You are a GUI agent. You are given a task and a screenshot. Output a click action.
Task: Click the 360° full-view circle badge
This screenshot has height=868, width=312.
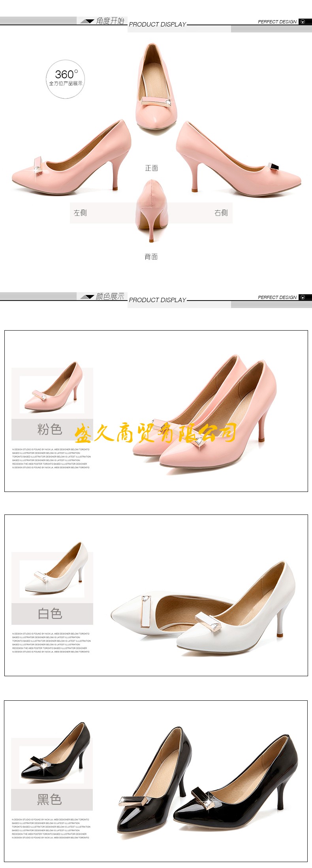click(66, 79)
